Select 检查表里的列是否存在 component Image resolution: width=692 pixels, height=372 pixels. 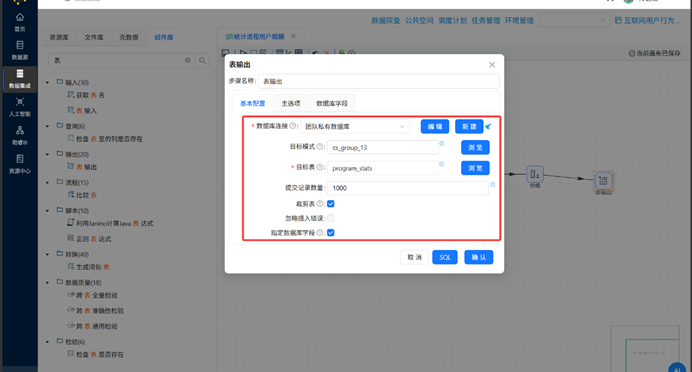point(105,139)
